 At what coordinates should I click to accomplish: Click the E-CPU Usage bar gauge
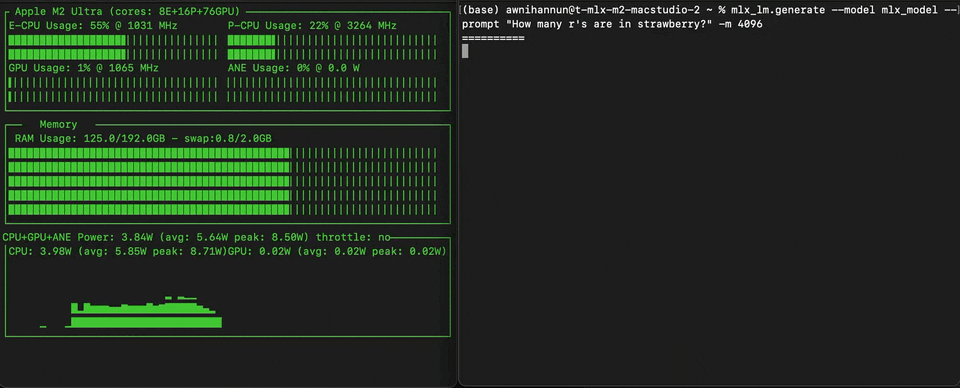(113, 47)
